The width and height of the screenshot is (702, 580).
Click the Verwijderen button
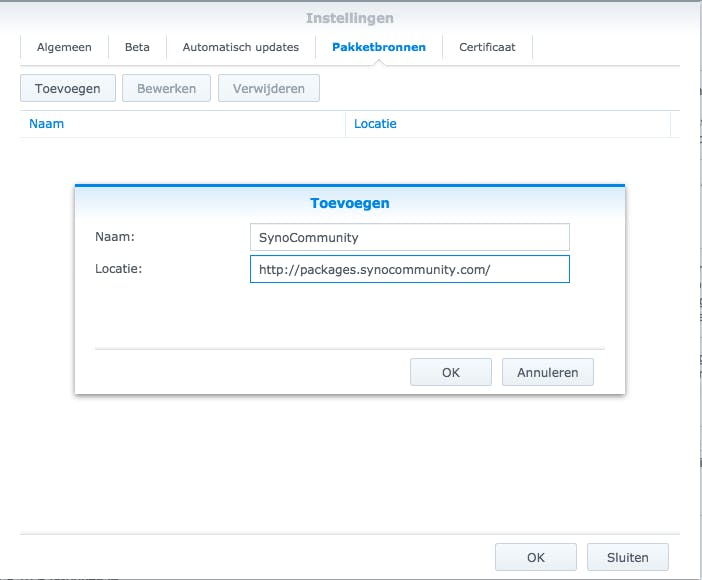(269, 88)
